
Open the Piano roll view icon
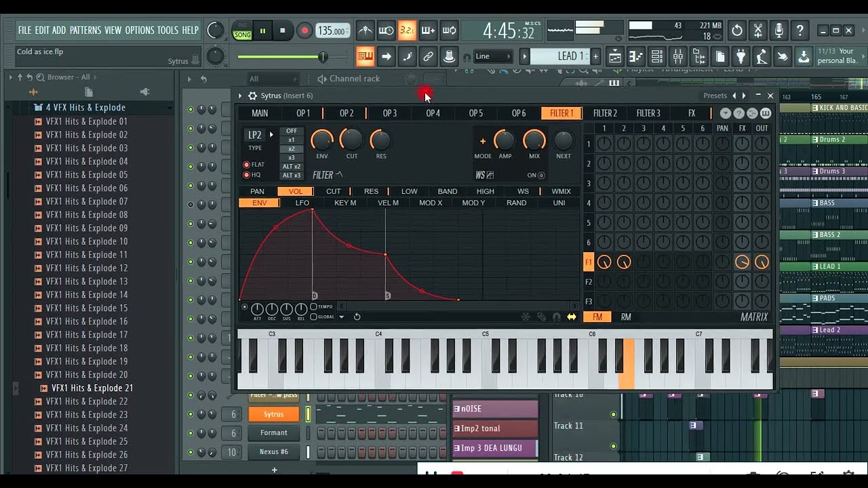pyautogui.click(x=636, y=56)
